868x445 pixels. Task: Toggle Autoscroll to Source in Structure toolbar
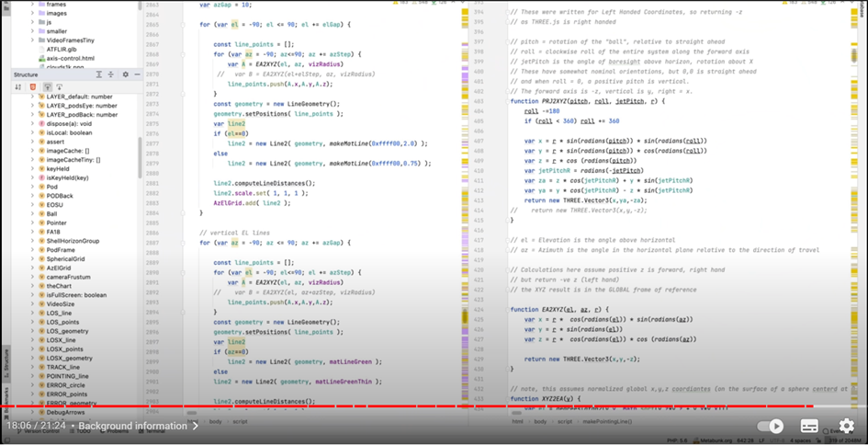(x=48, y=87)
